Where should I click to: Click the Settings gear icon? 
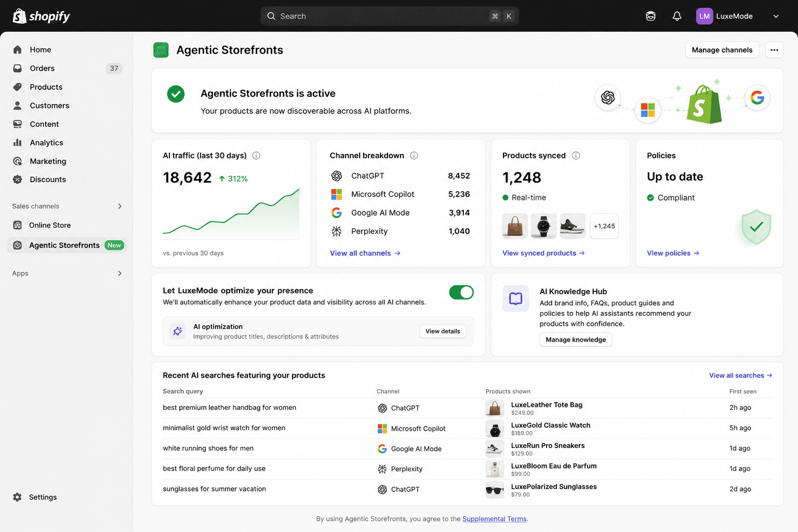pos(17,497)
